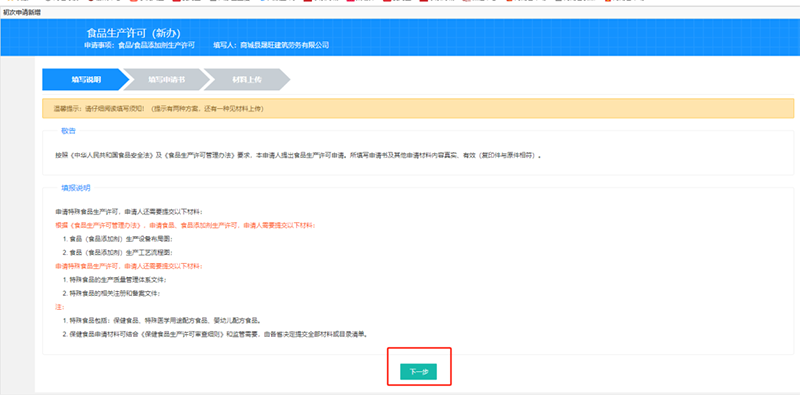The height and width of the screenshot is (395, 800).
Task: Click the red line starting 根据《食品生产许可管理办法》
Action: [x=186, y=225]
